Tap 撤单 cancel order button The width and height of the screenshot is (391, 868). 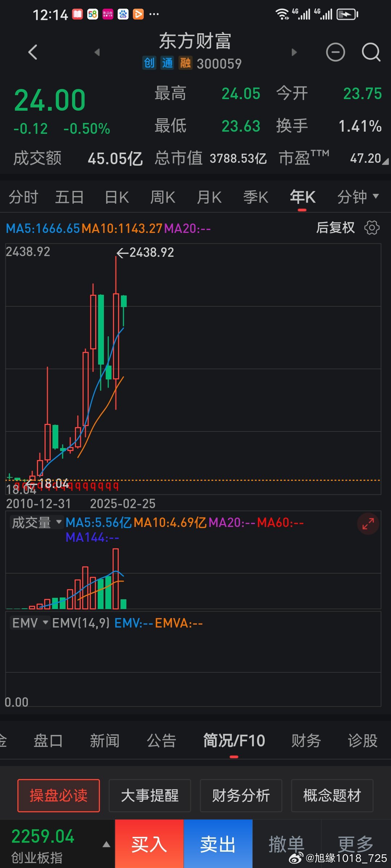pyautogui.click(x=287, y=844)
